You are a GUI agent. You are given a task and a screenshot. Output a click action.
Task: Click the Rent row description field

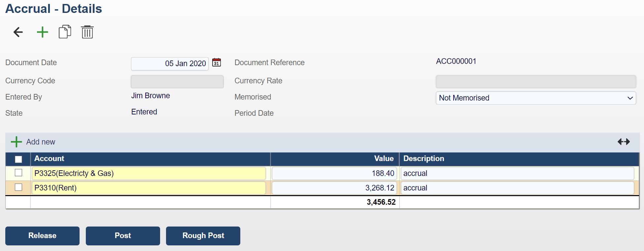(x=517, y=188)
